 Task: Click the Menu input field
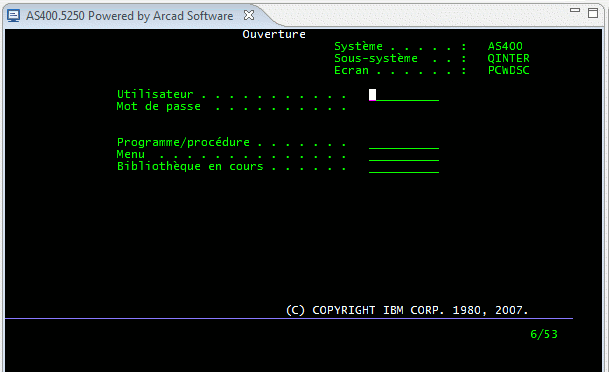[x=404, y=155]
